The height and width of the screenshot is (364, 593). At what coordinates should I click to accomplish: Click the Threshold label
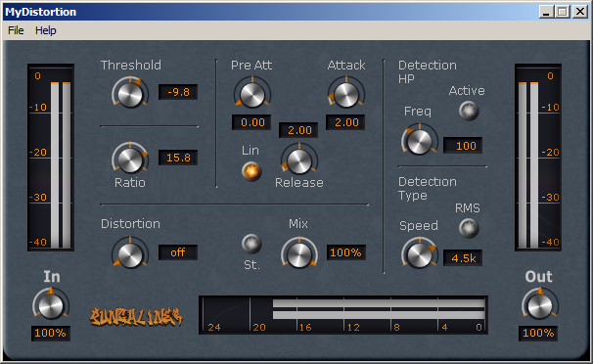pos(131,65)
